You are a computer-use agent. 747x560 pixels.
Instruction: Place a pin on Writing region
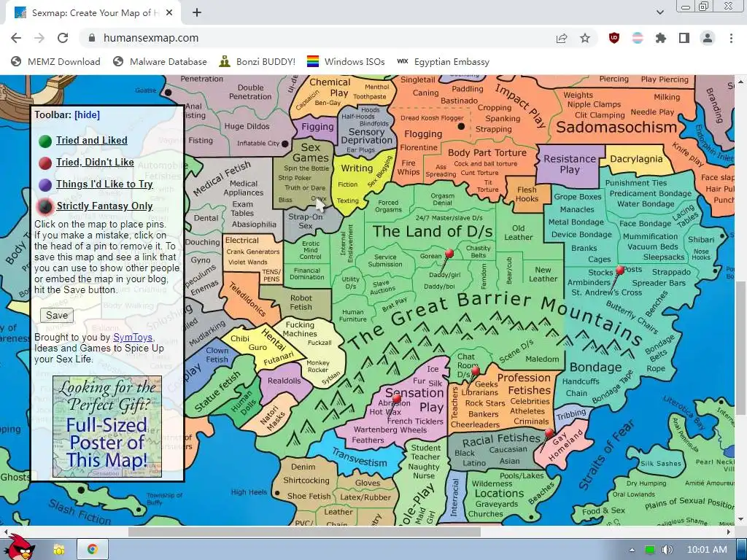[x=357, y=168]
